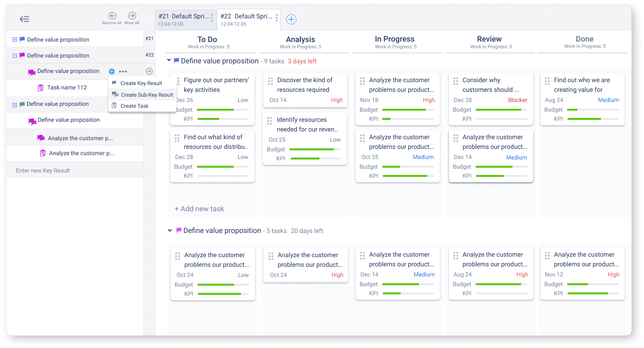The image size is (644, 348).
Task: Collapse the second Define value proposition tree item
Action: pos(15,56)
